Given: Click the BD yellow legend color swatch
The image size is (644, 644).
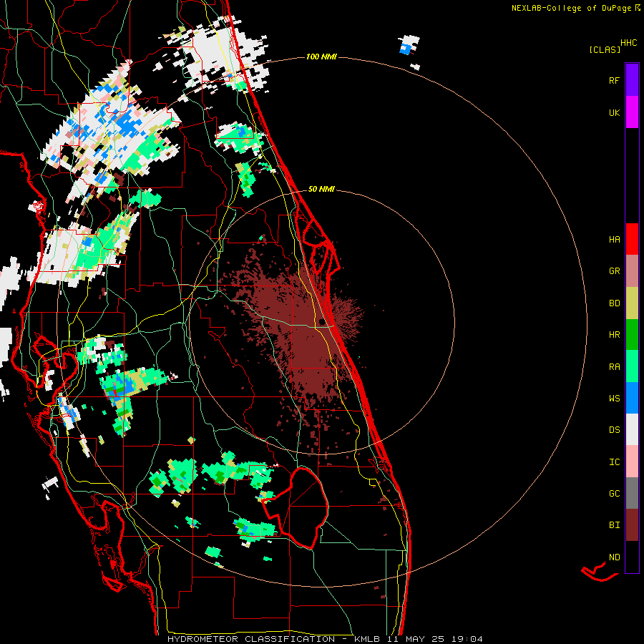Looking at the screenshot, I should point(632,303).
